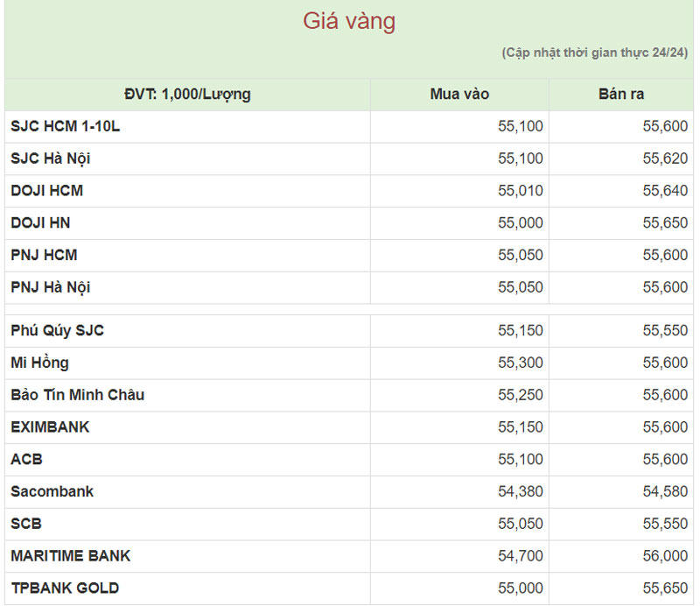Viewport: 700px width, 606px height.
Task: Click the Mi Hồng row label
Action: [x=40, y=363]
